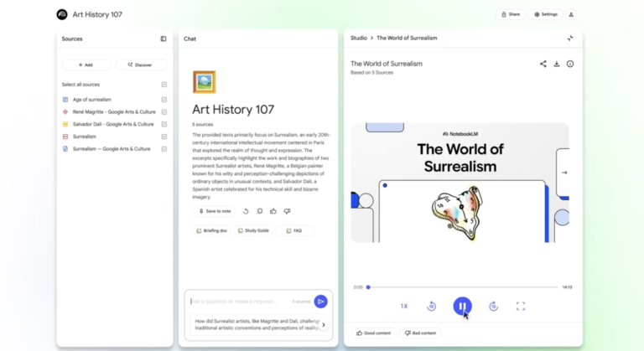Discover new sources
The width and height of the screenshot is (644, 351).
(141, 65)
